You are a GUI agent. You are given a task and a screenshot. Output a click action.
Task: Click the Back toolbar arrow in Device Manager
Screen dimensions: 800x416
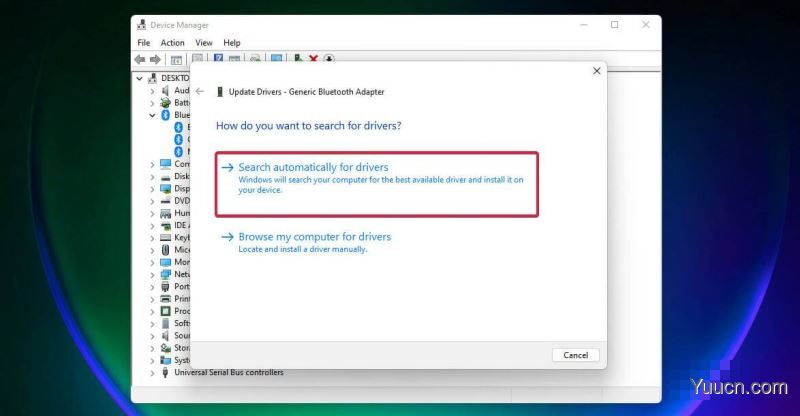[x=140, y=59]
